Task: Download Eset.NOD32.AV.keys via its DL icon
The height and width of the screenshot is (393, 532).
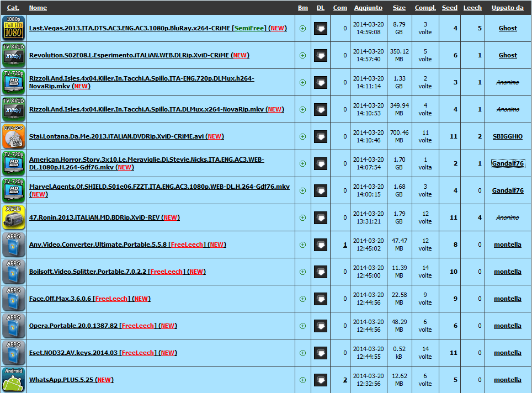Action: [x=320, y=353]
